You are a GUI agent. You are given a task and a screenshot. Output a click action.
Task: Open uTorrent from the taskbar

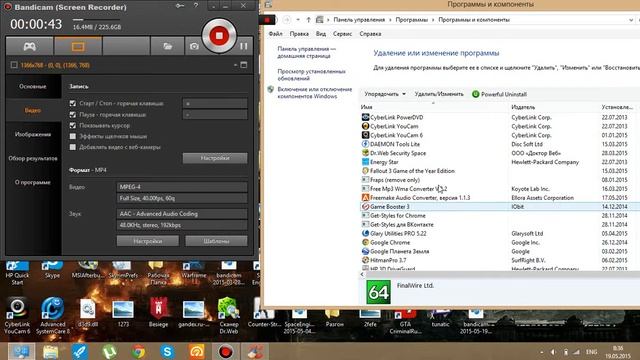coord(109,351)
